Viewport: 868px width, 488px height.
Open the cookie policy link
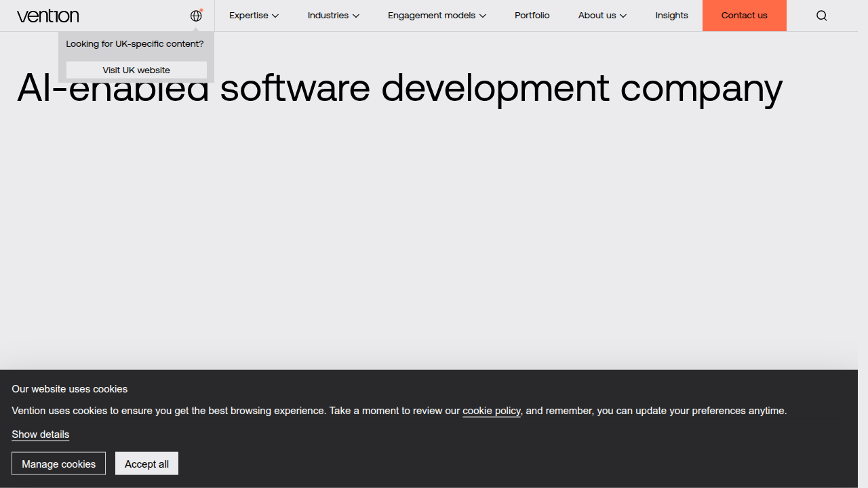tap(492, 411)
